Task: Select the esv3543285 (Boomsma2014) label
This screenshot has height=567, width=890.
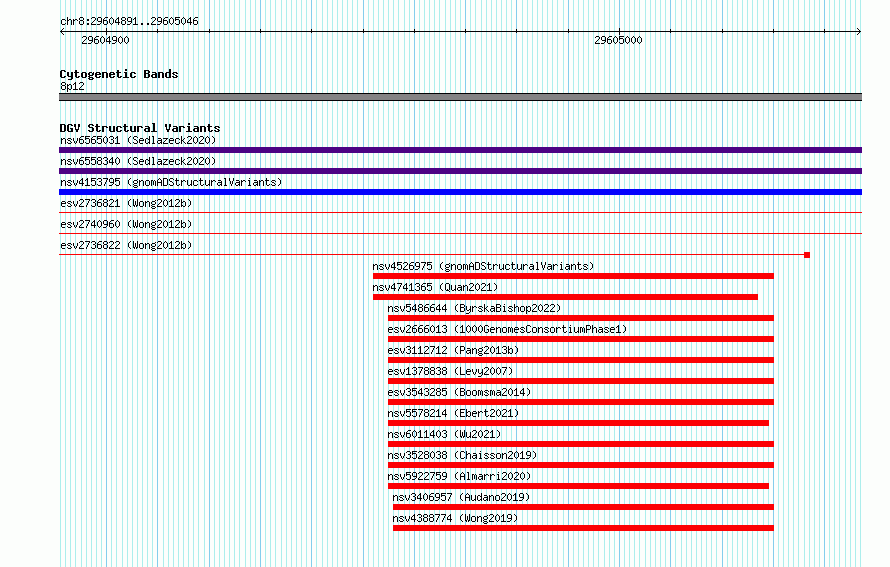Action: coord(459,392)
